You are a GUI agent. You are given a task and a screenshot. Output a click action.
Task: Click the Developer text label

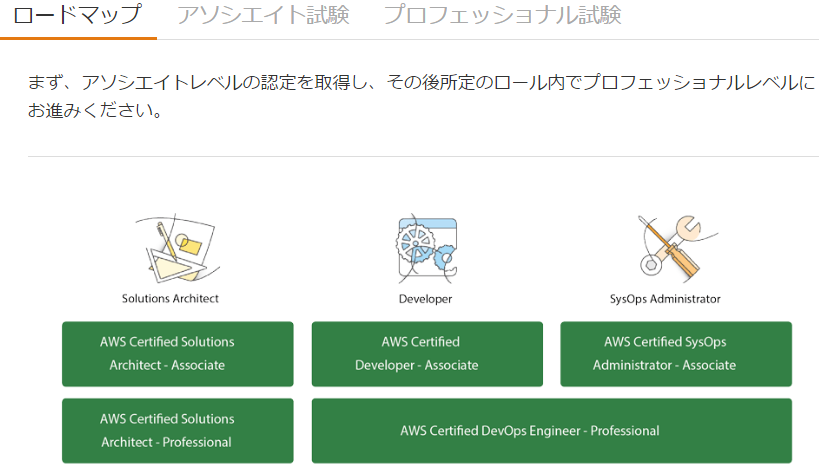click(x=425, y=298)
